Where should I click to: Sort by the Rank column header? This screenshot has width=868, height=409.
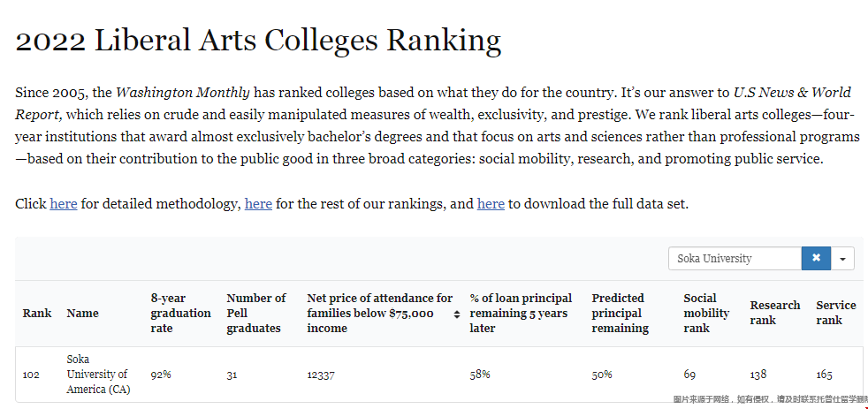click(37, 314)
